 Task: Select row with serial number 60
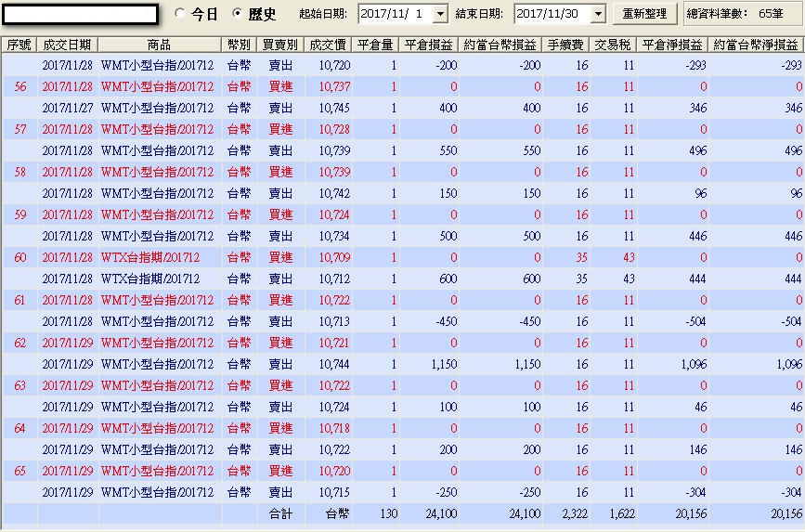(403, 257)
